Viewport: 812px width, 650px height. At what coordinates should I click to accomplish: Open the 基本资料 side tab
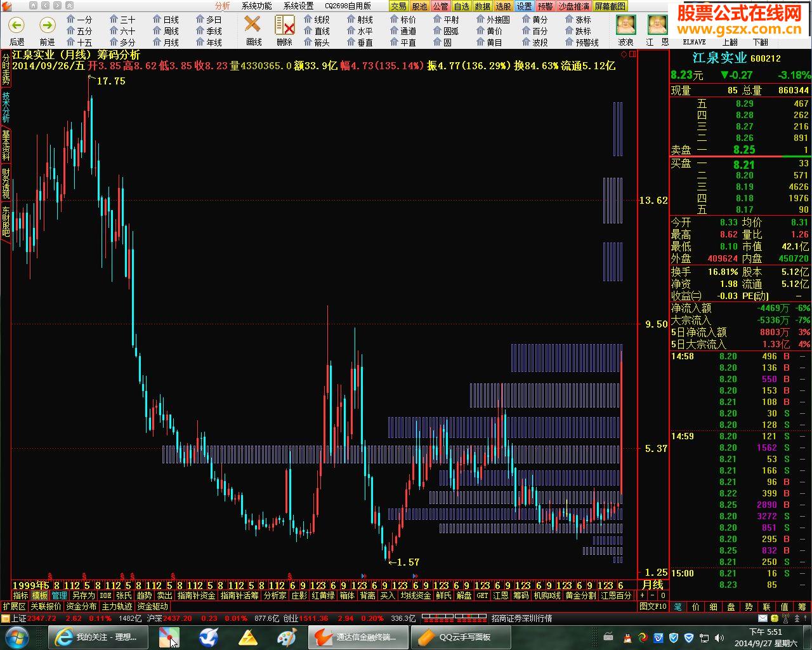coord(6,145)
